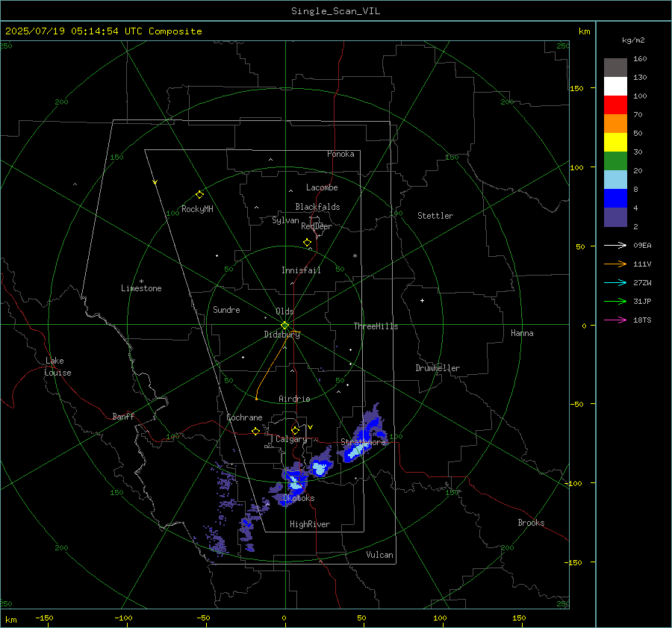Click the Sundre label
Viewport: 672px width, 628px height.
(x=226, y=310)
